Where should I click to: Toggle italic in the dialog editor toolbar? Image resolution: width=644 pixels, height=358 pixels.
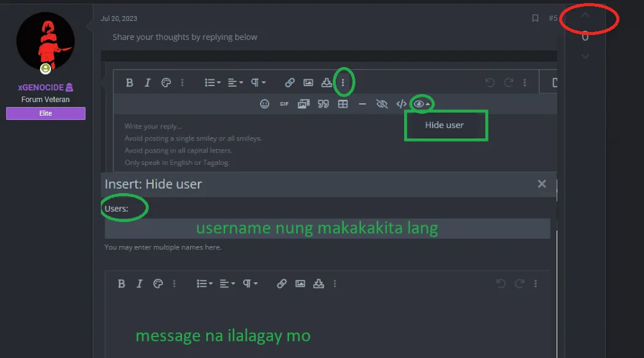(x=140, y=284)
